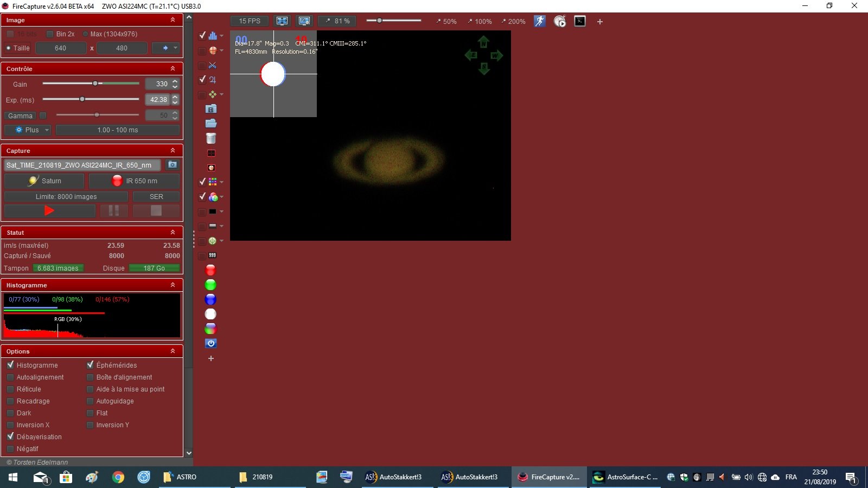Toggle the Éphémérides checkbox
Image resolution: width=868 pixels, height=488 pixels.
(90, 365)
